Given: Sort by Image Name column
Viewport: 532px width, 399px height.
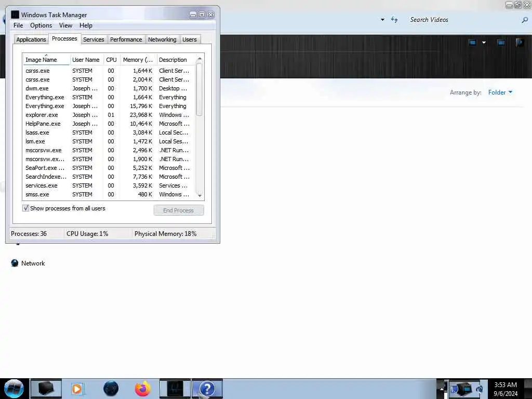Looking at the screenshot, I should tap(46, 60).
